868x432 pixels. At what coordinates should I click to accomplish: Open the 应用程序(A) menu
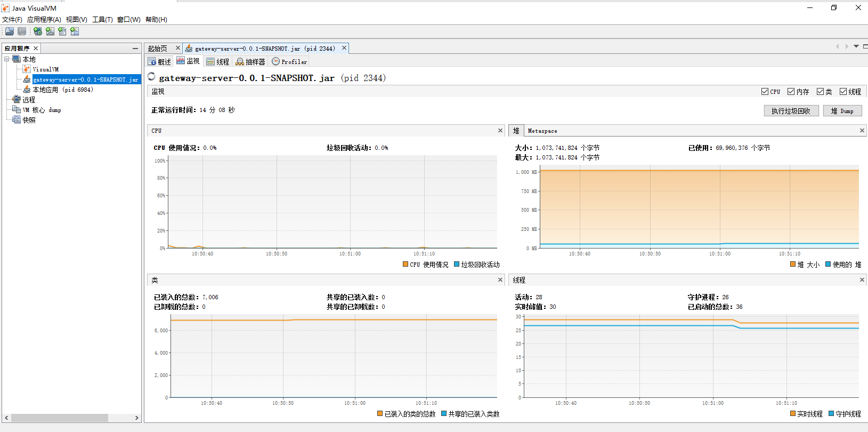pyautogui.click(x=44, y=20)
